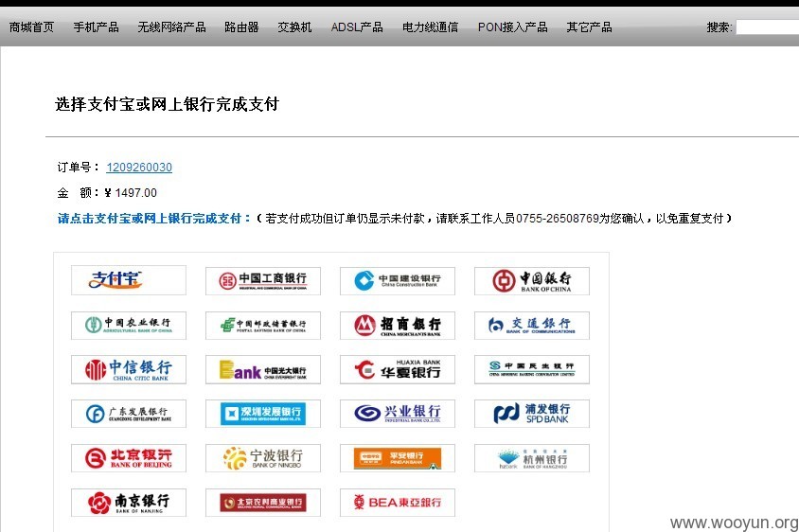
Task: Pick the 宁波银行 Bank of Ningbo logo
Action: pos(263,457)
